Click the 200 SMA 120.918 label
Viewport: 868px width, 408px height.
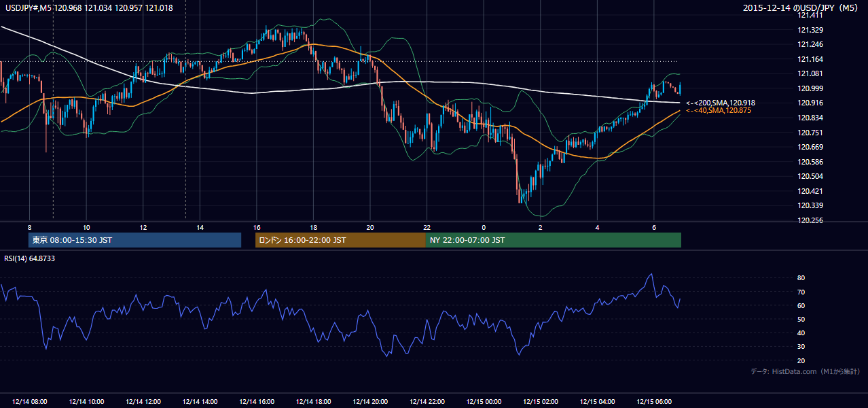tap(720, 103)
